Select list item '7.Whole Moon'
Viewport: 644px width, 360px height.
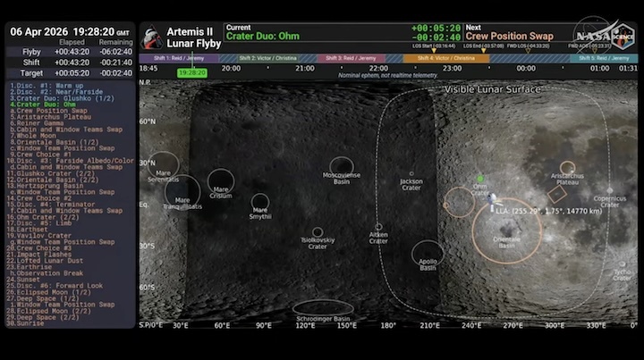click(33, 136)
